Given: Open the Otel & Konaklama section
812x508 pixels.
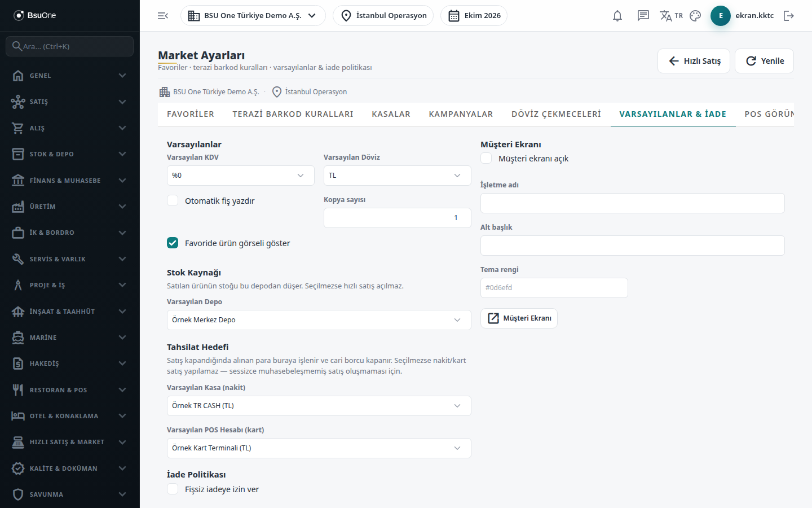Looking at the screenshot, I should (70, 416).
